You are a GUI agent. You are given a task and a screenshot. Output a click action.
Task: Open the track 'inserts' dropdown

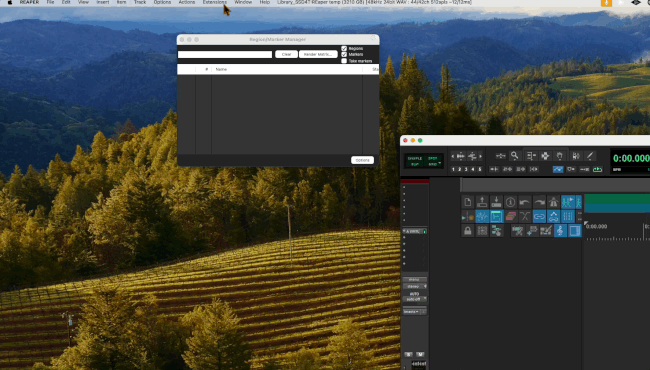coord(412,312)
